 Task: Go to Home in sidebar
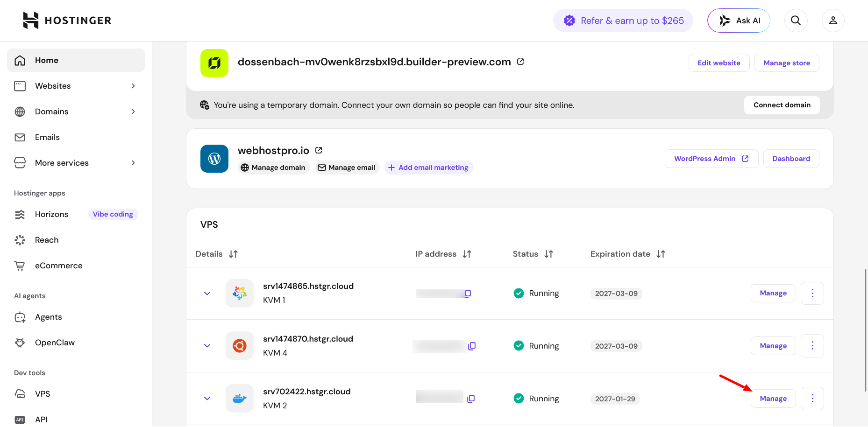pos(76,60)
